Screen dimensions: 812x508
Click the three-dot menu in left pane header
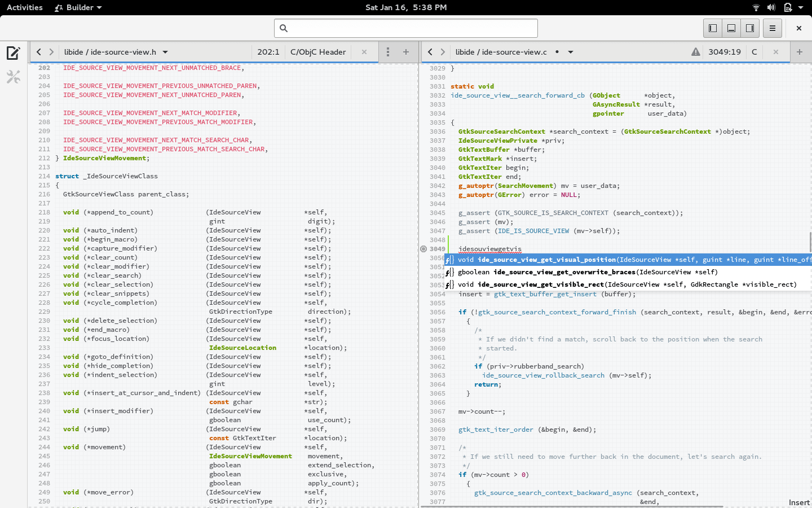[x=387, y=52]
